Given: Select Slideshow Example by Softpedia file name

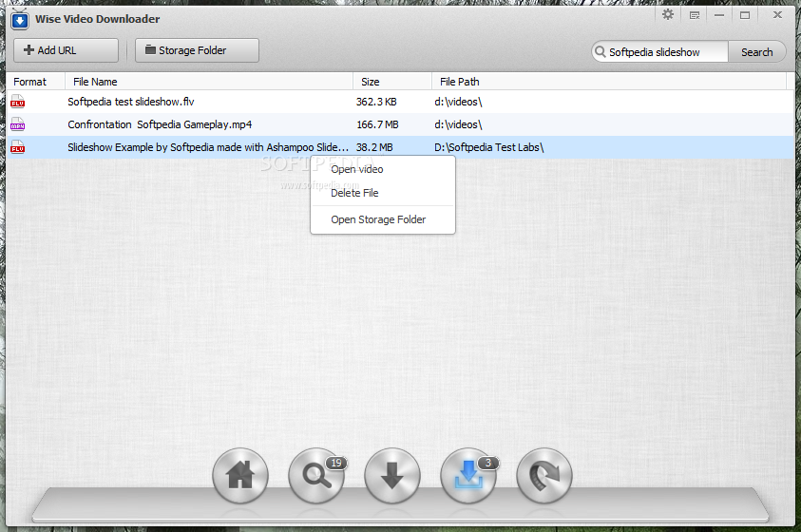Looking at the screenshot, I should [208, 147].
